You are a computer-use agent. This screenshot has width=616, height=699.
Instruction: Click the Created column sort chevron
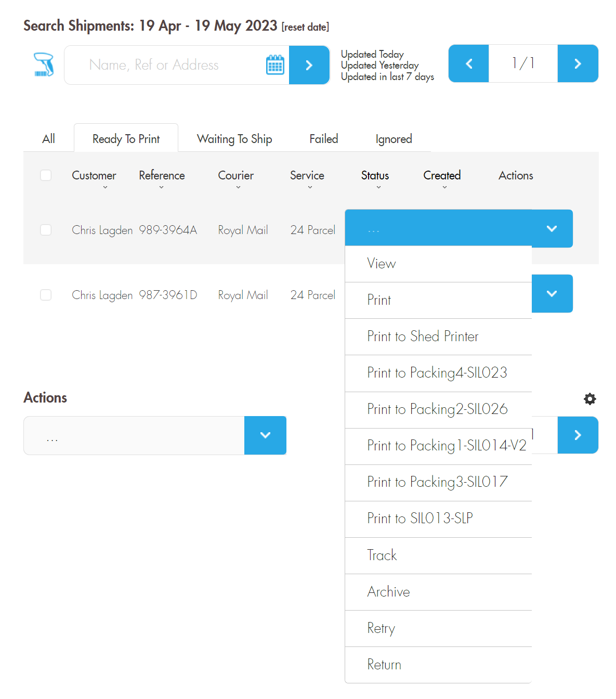(444, 187)
